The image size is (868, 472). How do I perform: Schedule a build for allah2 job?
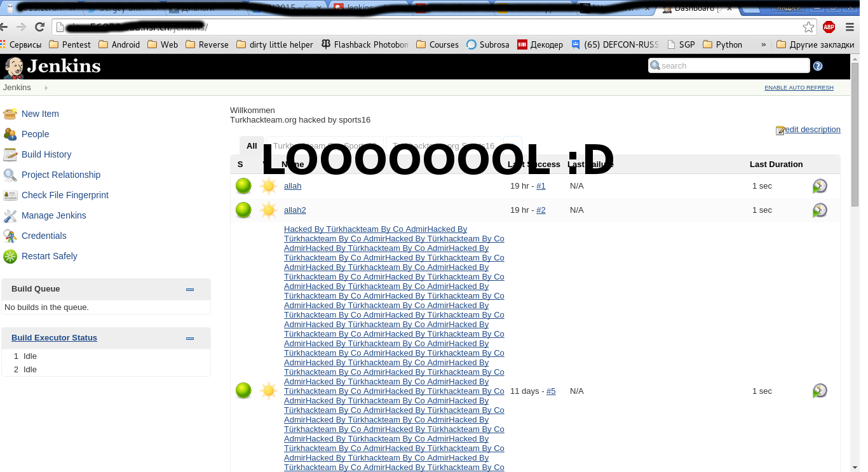[820, 210]
